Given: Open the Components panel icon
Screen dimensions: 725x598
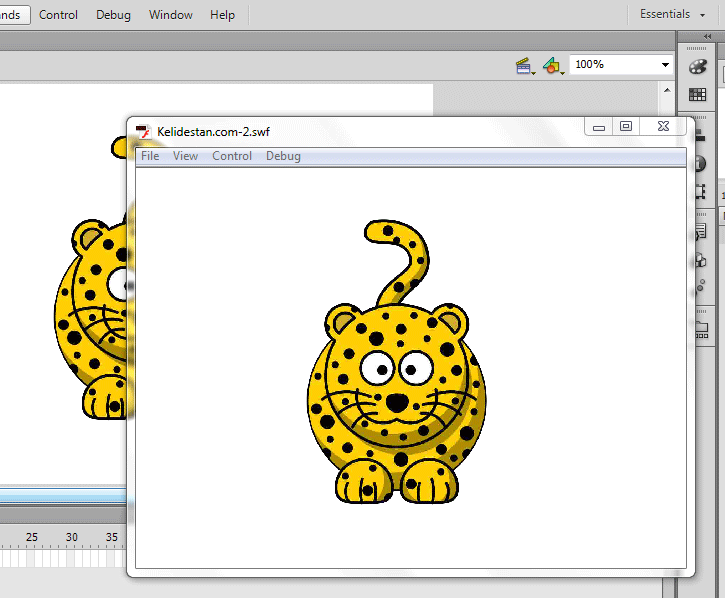Looking at the screenshot, I should (x=701, y=260).
